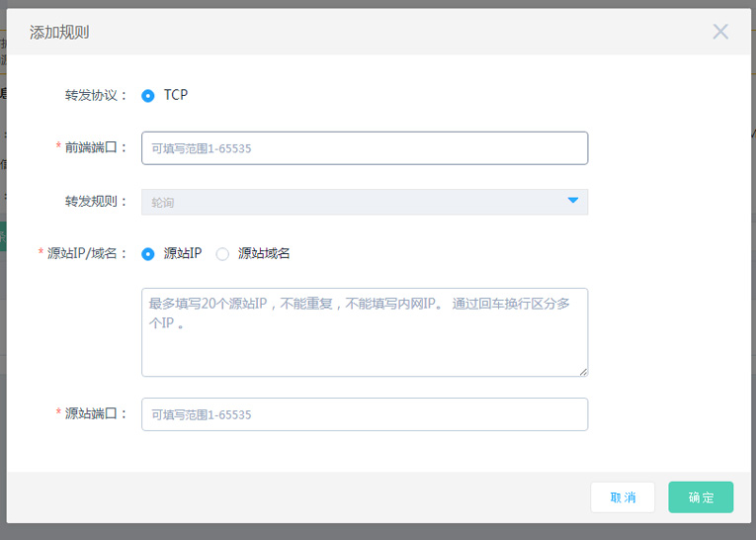The width and height of the screenshot is (756, 540).
Task: Click the 转发规则 field label
Action: [96, 202]
